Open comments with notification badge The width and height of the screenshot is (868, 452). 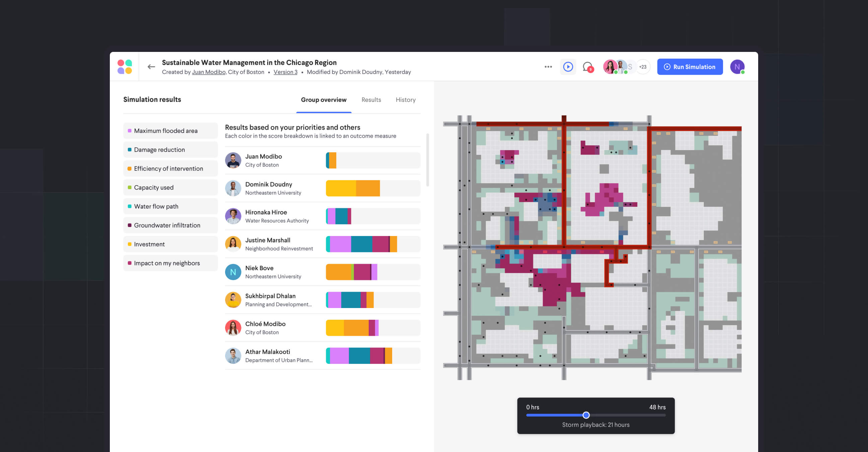[x=588, y=67]
